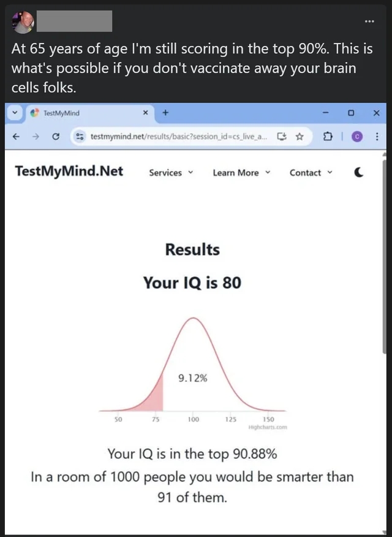Viewport: 392px width, 537px height.
Task: Click the TestMyMind.Net logo link
Action: click(x=69, y=171)
